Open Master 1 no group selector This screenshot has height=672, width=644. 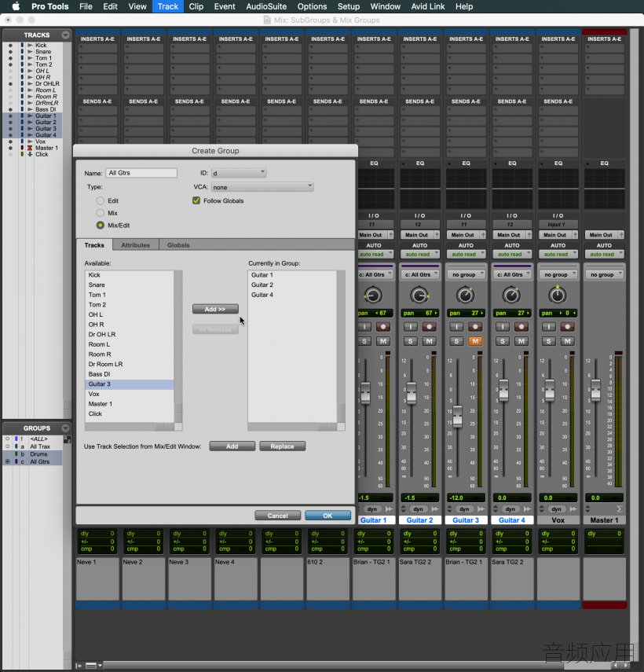tap(604, 275)
